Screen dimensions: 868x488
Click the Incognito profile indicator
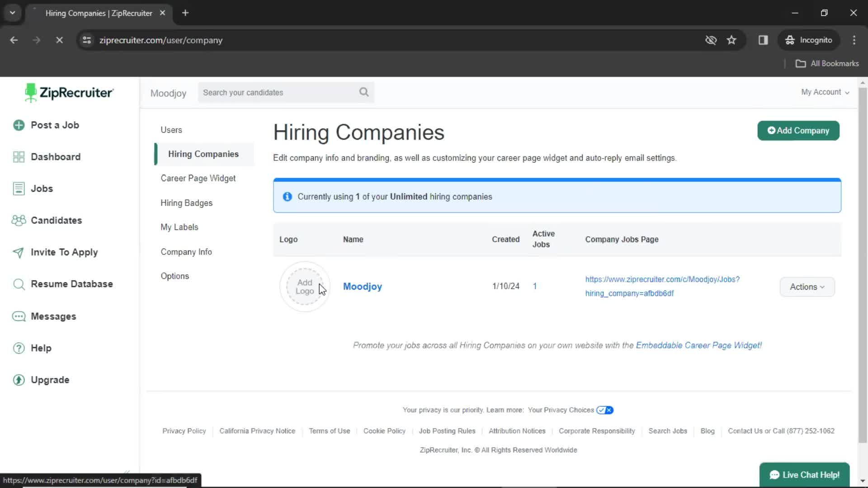808,40
